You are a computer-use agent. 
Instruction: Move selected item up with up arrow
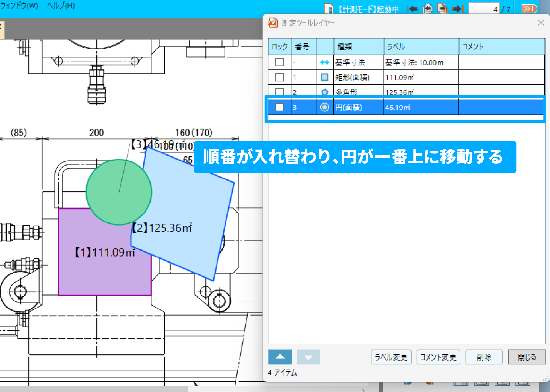[280, 357]
